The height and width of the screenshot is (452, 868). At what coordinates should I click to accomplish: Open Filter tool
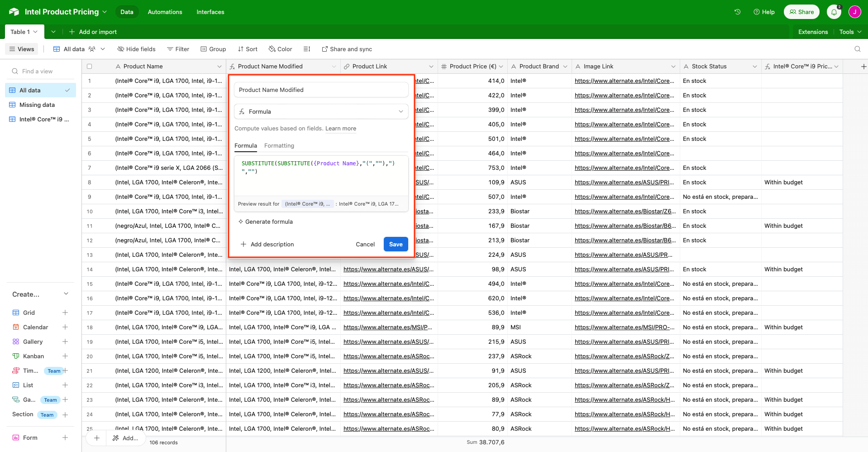tap(178, 49)
